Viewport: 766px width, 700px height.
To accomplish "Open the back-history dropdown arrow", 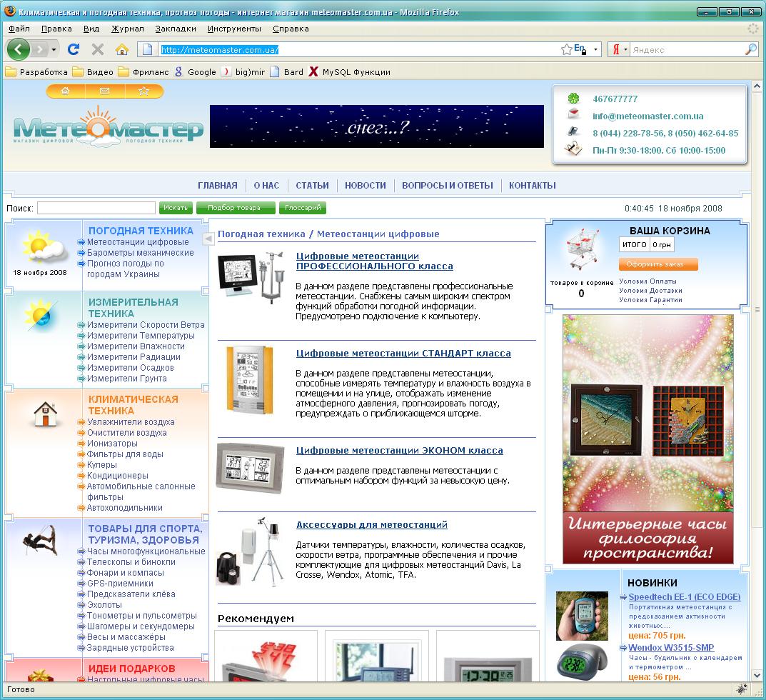I will tap(54, 49).
